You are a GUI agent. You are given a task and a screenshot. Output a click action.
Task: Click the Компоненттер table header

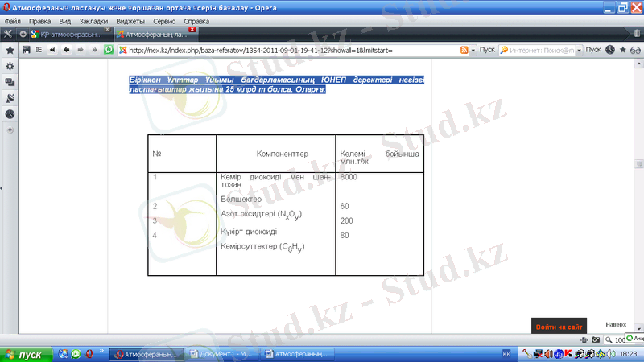[283, 154]
